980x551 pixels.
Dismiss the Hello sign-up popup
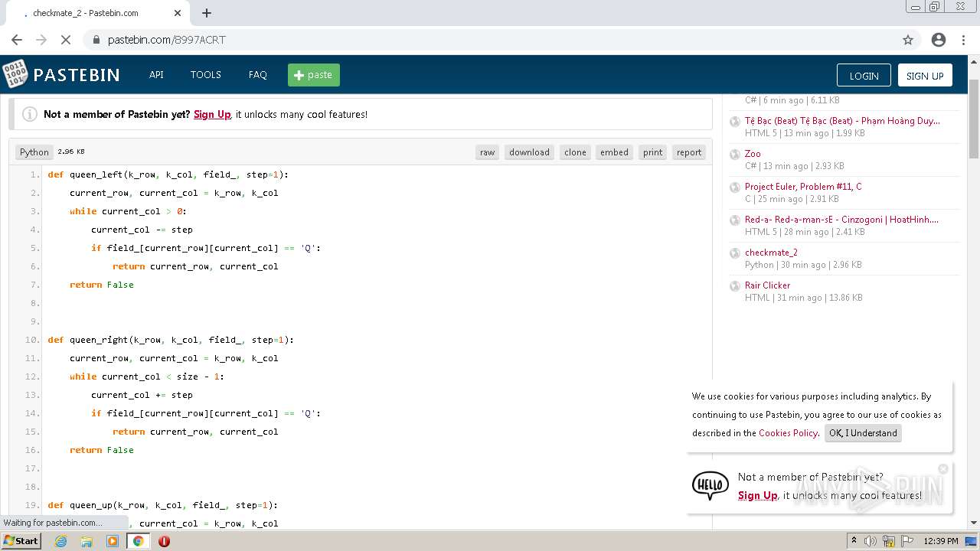pos(943,468)
